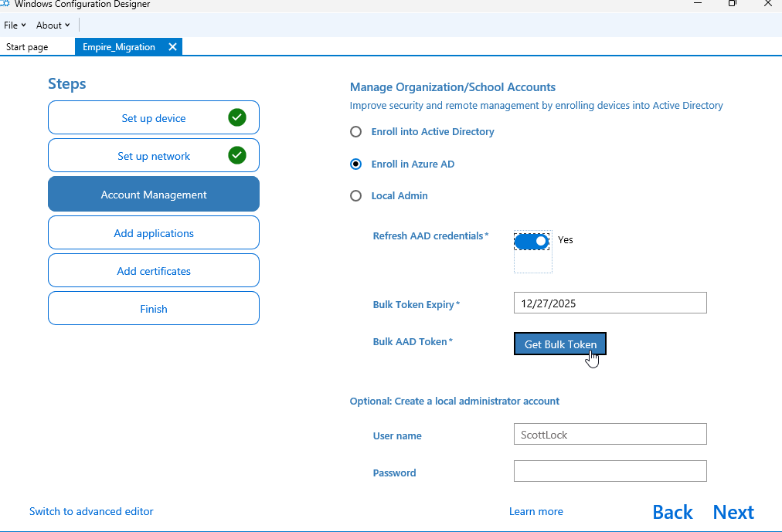
Task: Click the Get Bulk Token button
Action: pyautogui.click(x=559, y=344)
